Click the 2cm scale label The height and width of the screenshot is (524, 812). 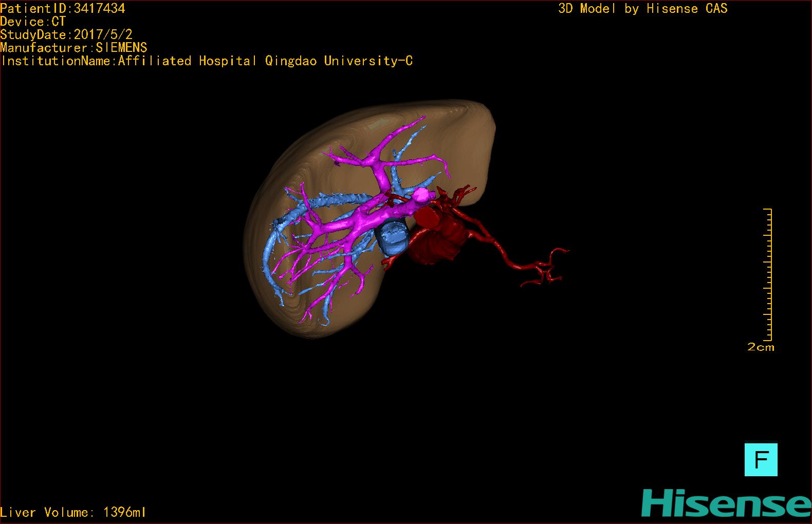761,347
